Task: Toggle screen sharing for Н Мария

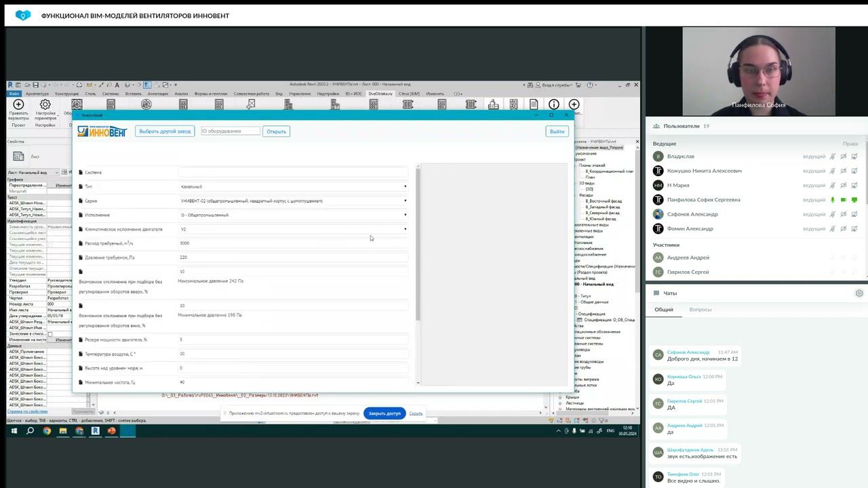Action: coord(854,185)
